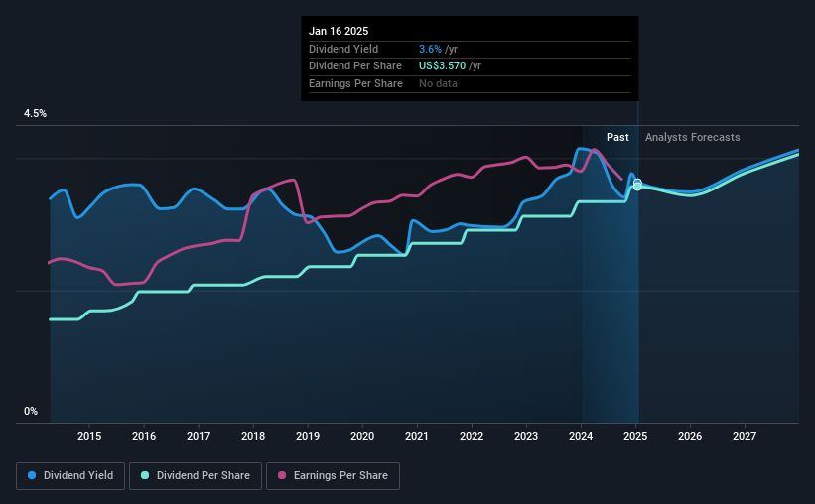
Task: Click the '3.6%' dividend yield value in tooltip
Action: point(430,49)
